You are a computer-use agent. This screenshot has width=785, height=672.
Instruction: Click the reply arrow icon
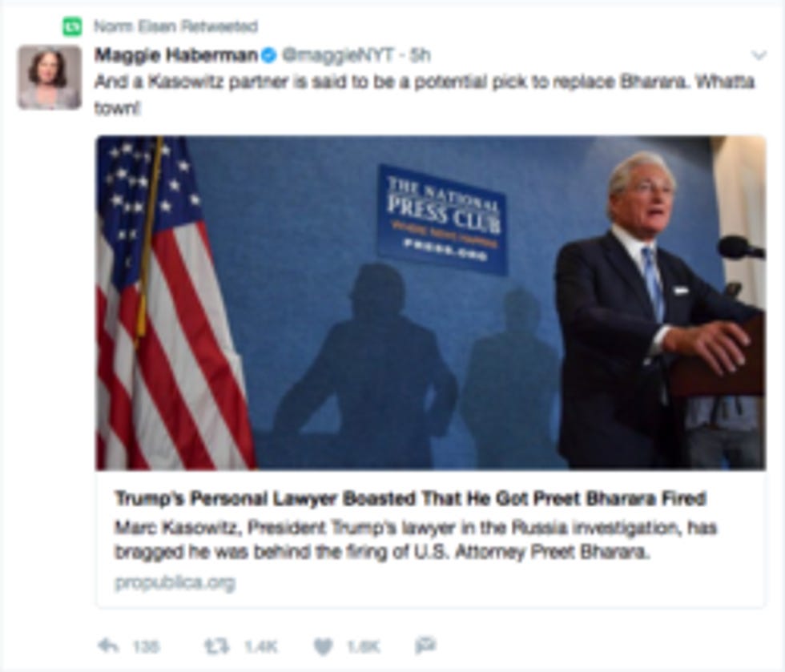point(107,646)
